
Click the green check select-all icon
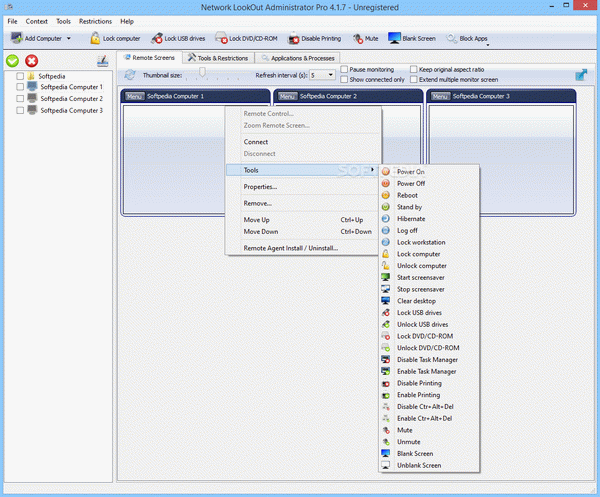12,61
